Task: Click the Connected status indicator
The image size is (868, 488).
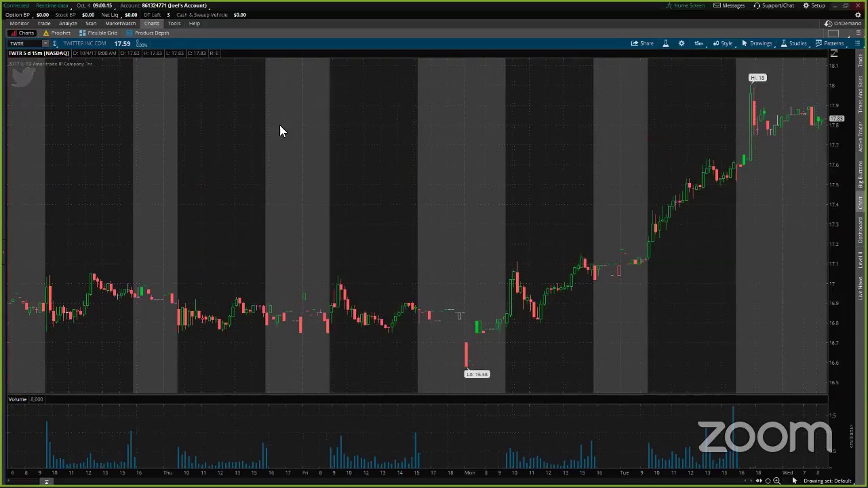Action: click(17, 5)
